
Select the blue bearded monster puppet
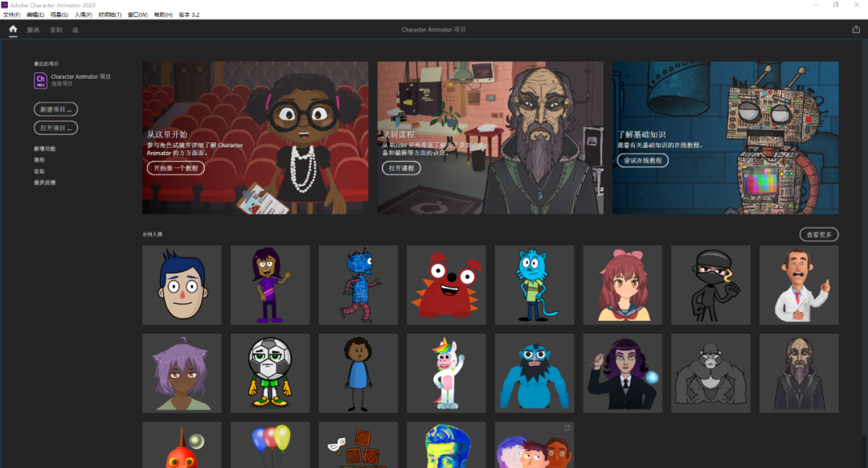(x=534, y=373)
